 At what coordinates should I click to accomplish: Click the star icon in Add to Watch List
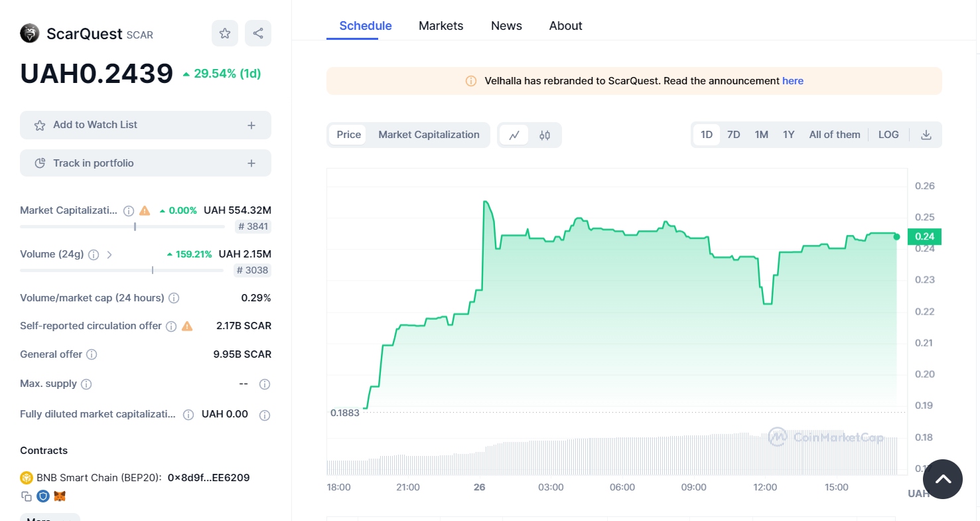(40, 125)
